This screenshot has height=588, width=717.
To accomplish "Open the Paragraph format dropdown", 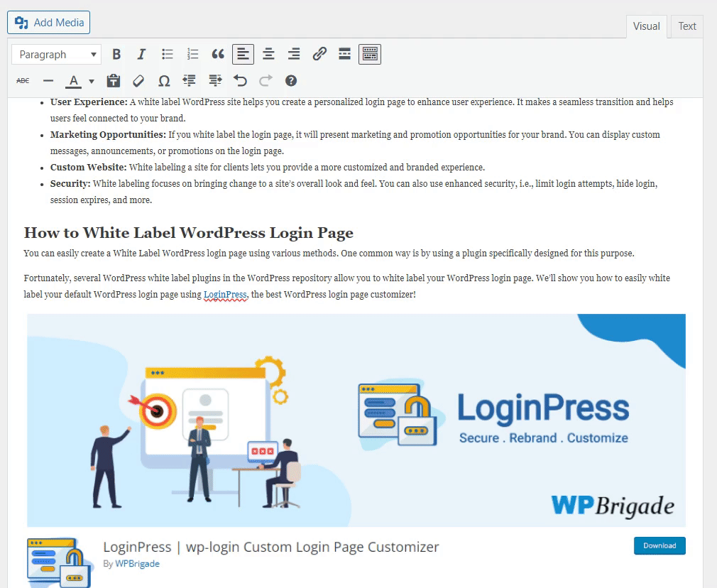I will click(x=56, y=55).
